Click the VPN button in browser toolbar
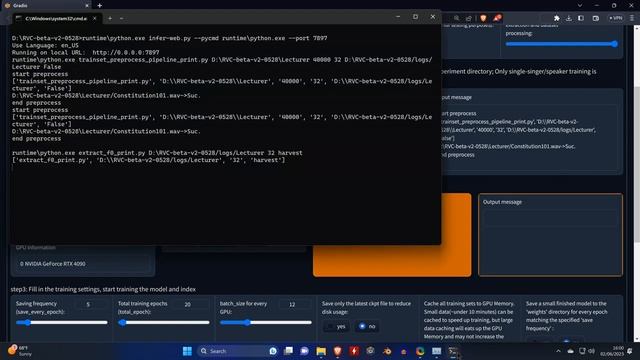This screenshot has height=360, width=640. coord(616,18)
